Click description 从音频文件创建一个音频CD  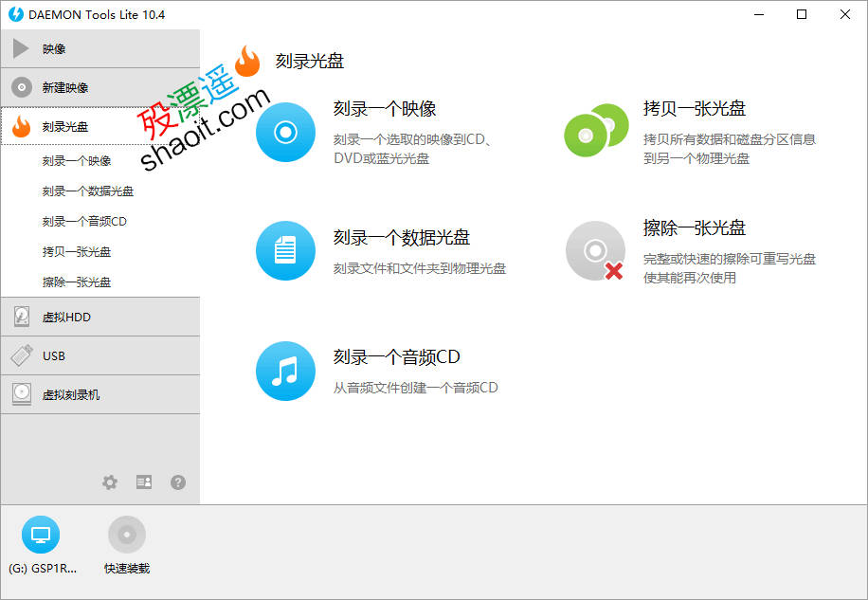[416, 388]
